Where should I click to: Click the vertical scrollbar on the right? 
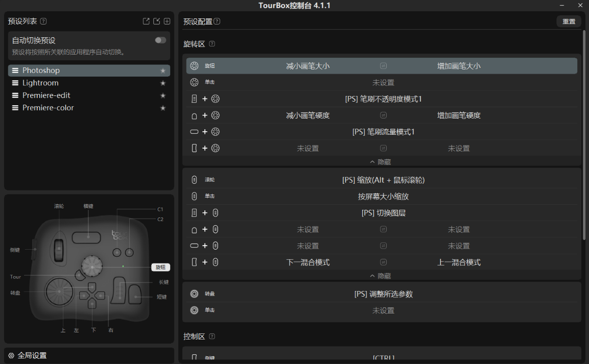coord(583,133)
